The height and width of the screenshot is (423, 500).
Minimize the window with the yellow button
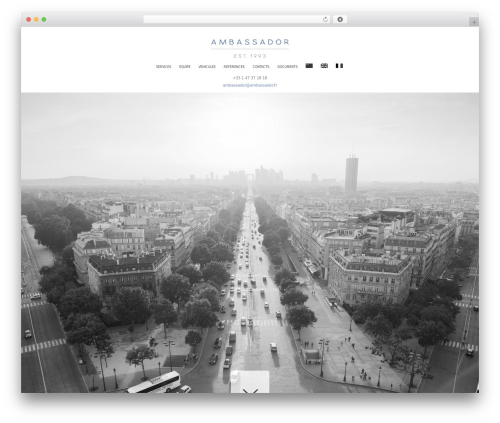[x=36, y=19]
